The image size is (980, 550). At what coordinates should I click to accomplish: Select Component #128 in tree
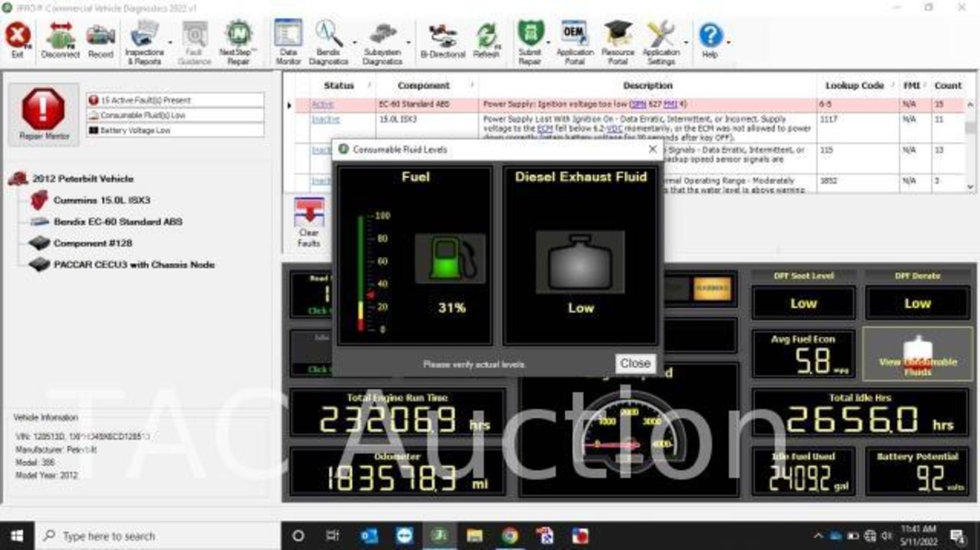coord(93,243)
